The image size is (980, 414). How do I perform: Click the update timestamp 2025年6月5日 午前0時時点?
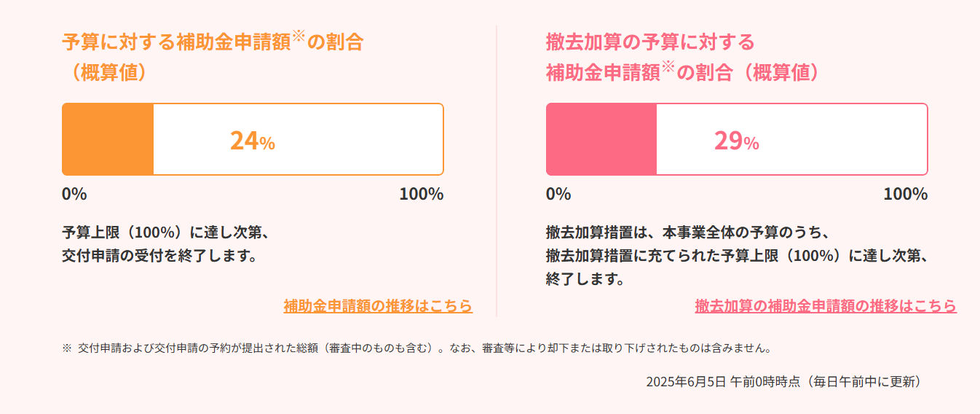(724, 382)
